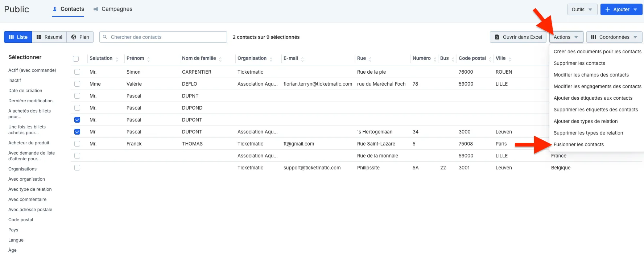Select Créer des documents pour les contacts

pos(598,52)
